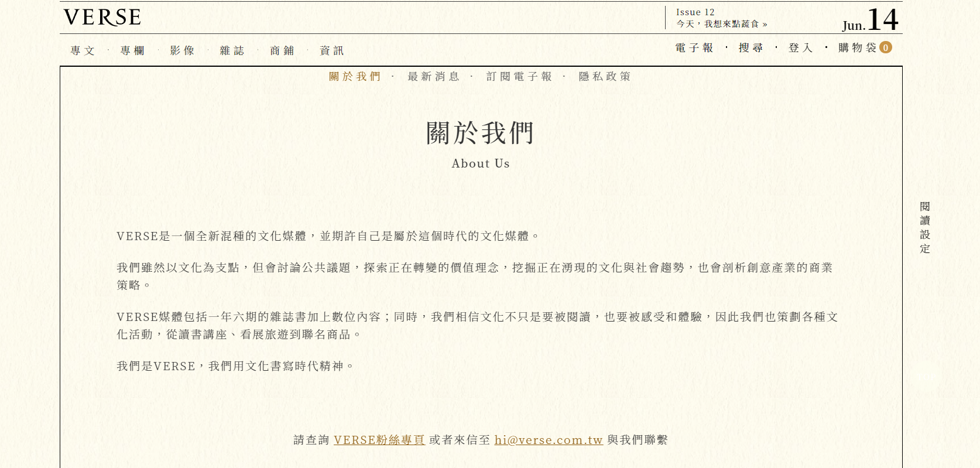
Task: Open the 專欄 menu
Action: 132,51
